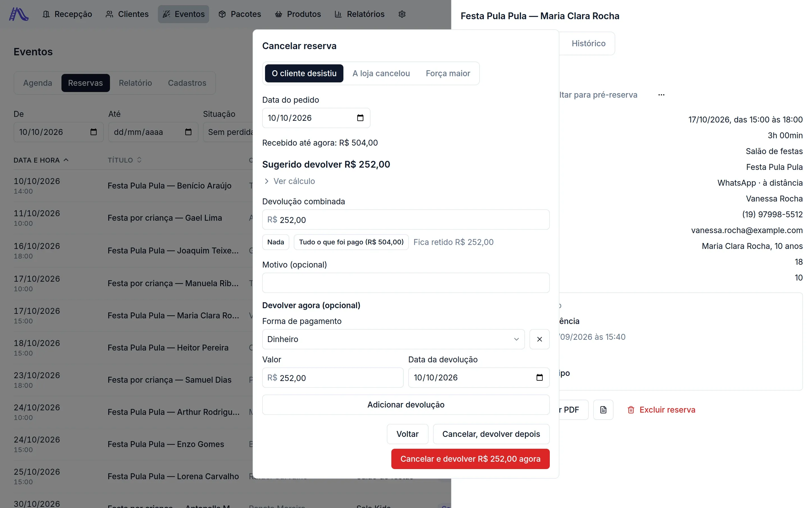Sort by Data e Hora column
Viewport: 812px width, 508px height.
[x=41, y=160]
